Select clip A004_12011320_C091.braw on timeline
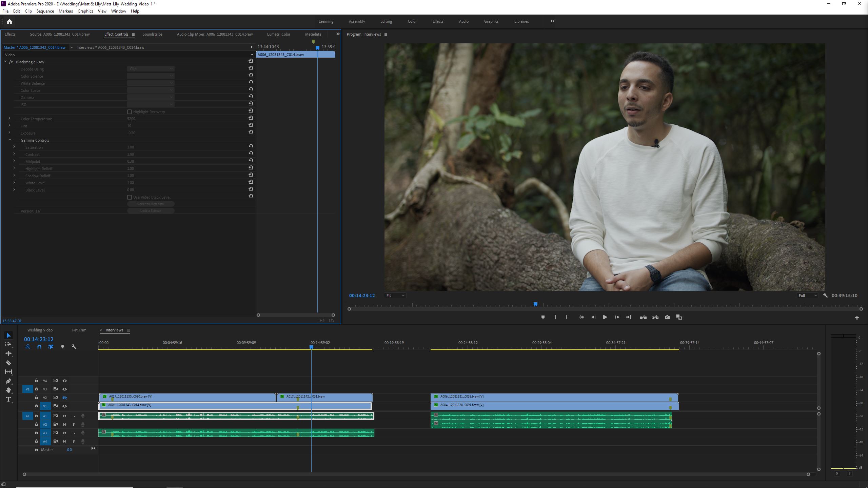The image size is (868, 488). tap(555, 405)
